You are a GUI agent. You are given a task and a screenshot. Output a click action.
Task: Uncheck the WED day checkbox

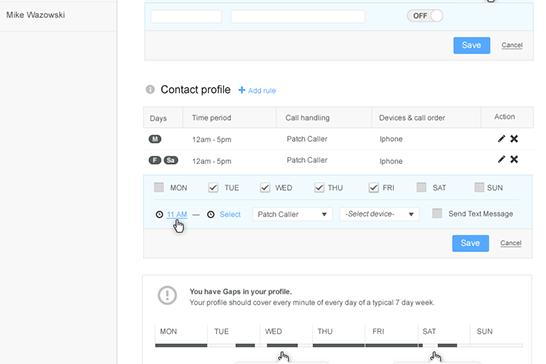click(265, 187)
